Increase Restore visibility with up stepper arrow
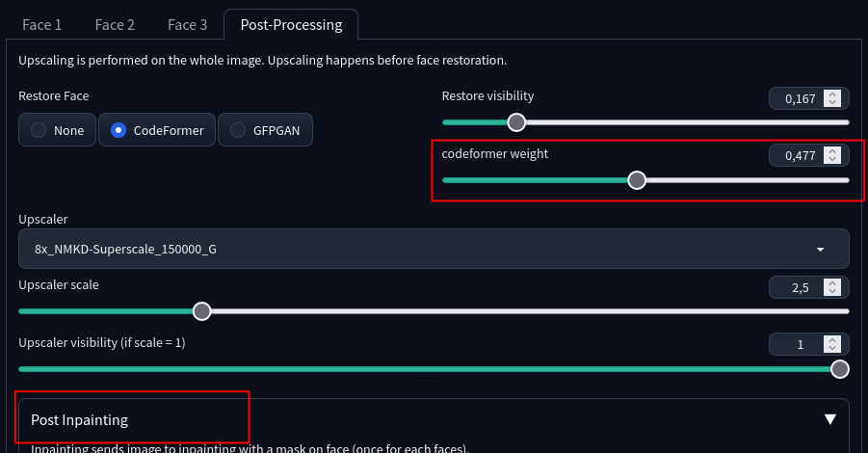 click(832, 94)
